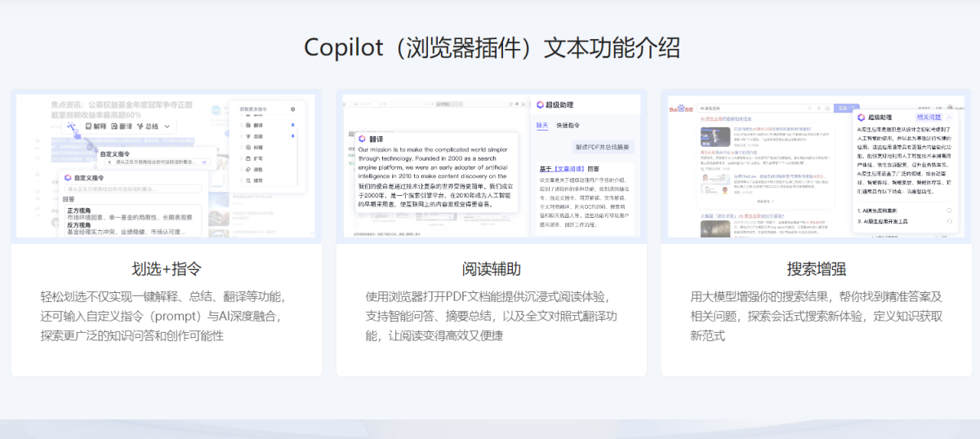The image size is (980, 439).
Task: Click the Baidu logo in search screenshot
Action: point(681,109)
